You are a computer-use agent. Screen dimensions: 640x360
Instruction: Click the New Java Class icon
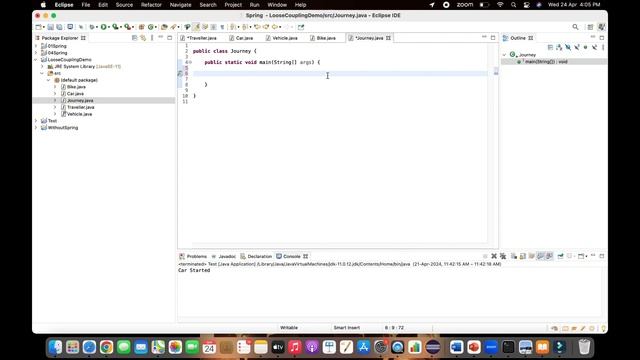pyautogui.click(x=151, y=27)
